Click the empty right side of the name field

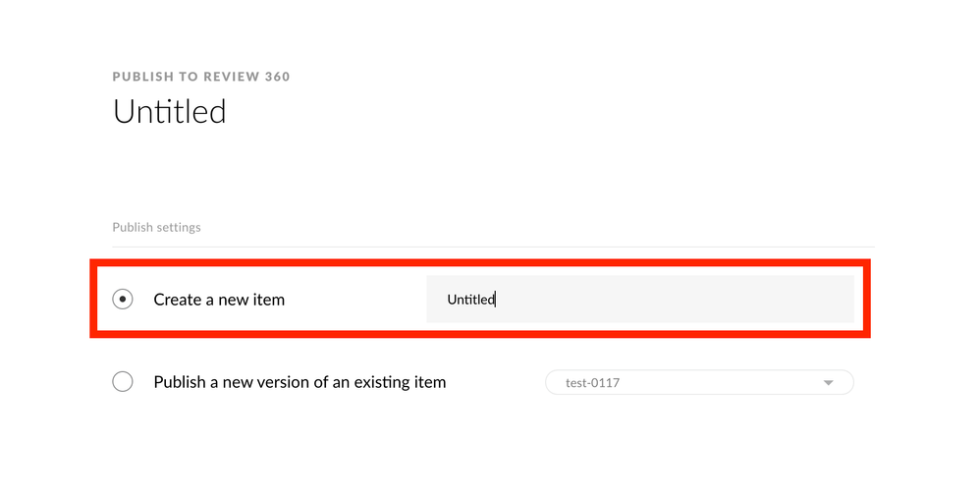[736, 300]
